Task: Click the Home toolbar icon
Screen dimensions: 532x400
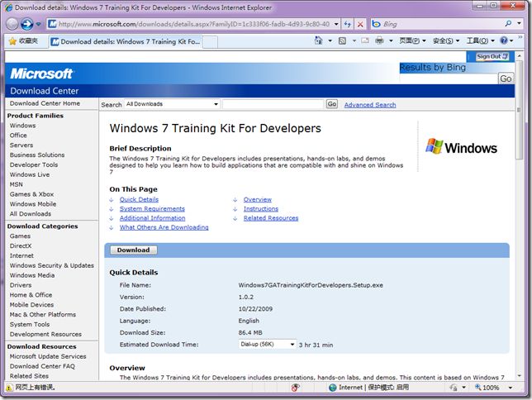Action: point(318,40)
